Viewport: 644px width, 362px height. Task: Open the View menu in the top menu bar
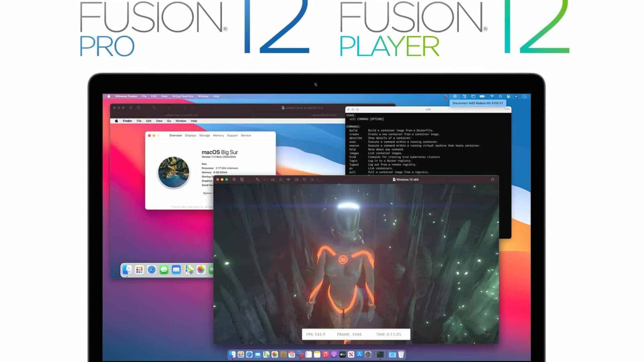(x=164, y=96)
